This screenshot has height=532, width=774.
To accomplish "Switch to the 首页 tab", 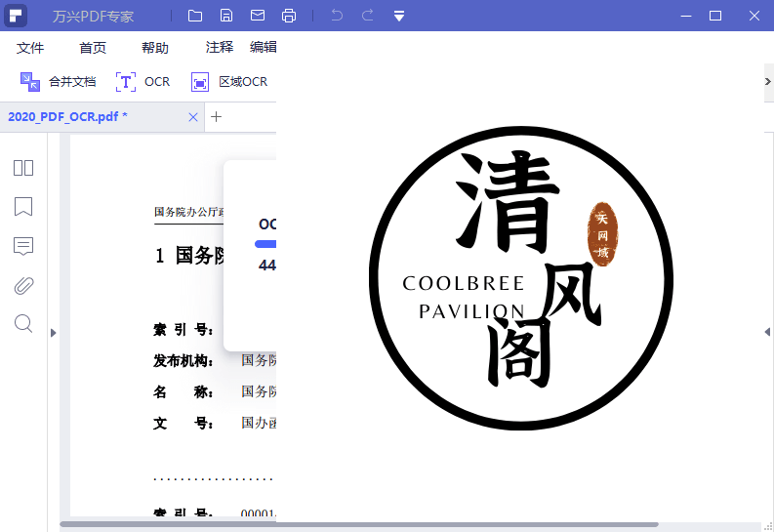I will pyautogui.click(x=93, y=48).
